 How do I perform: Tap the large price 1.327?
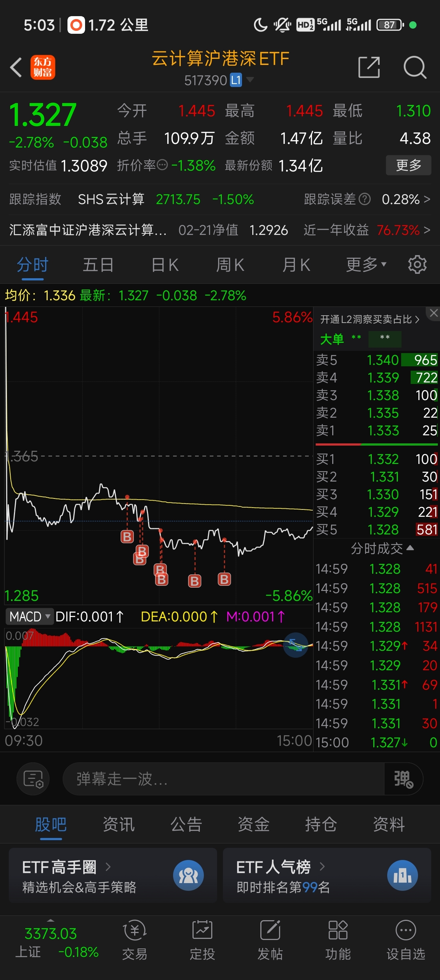(x=43, y=115)
